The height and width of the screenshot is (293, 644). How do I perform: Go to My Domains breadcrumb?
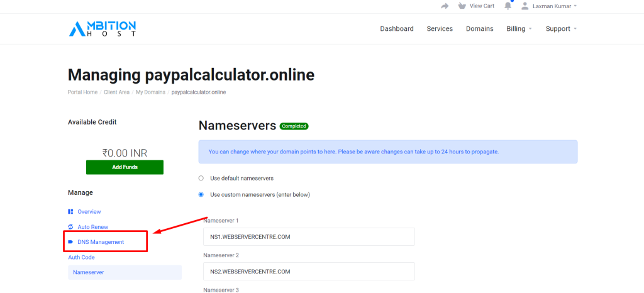click(x=151, y=92)
